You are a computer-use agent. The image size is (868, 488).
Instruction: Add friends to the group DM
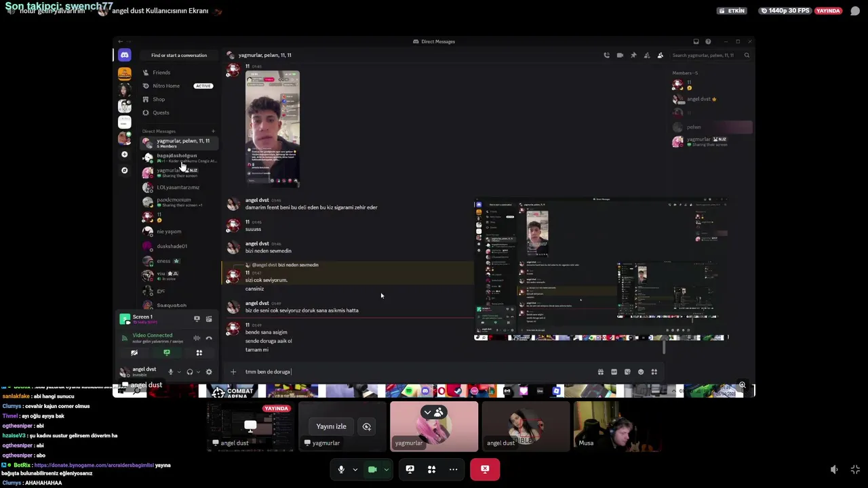(x=647, y=55)
